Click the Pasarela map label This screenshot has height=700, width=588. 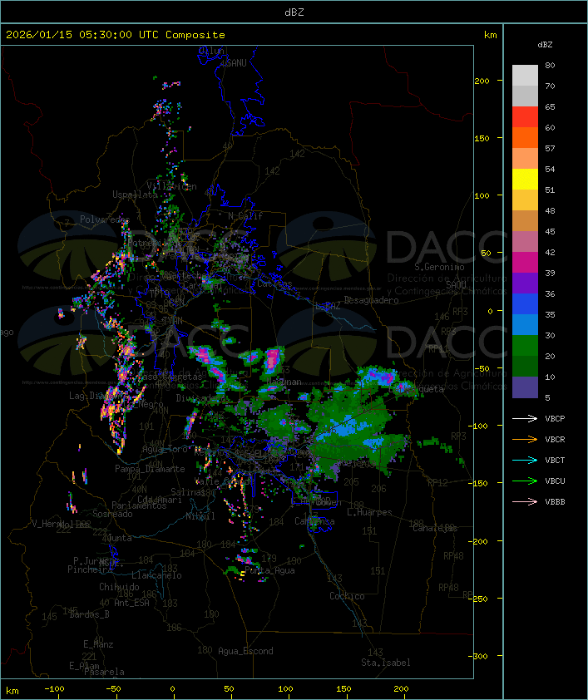[105, 672]
